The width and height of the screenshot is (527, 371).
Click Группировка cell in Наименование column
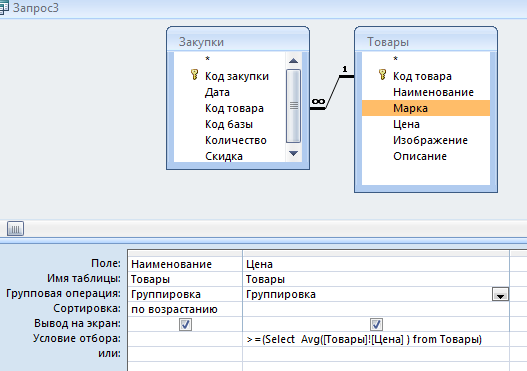pos(185,294)
